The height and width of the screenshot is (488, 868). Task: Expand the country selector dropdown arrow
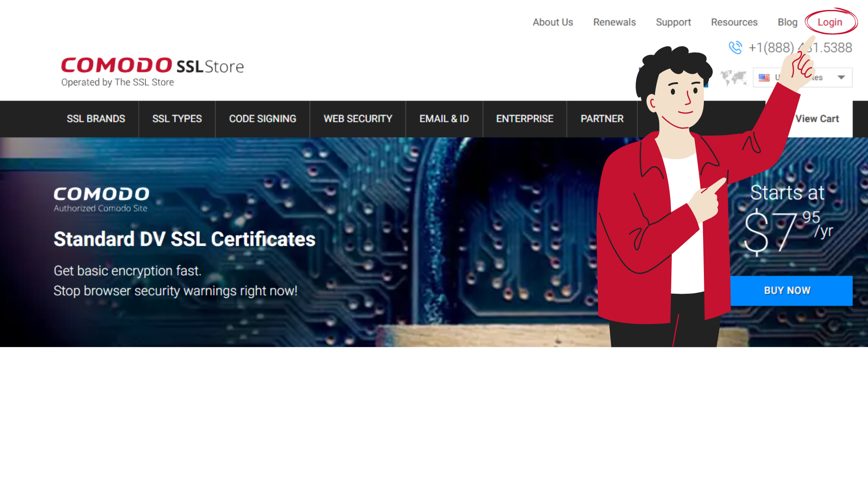(x=841, y=77)
